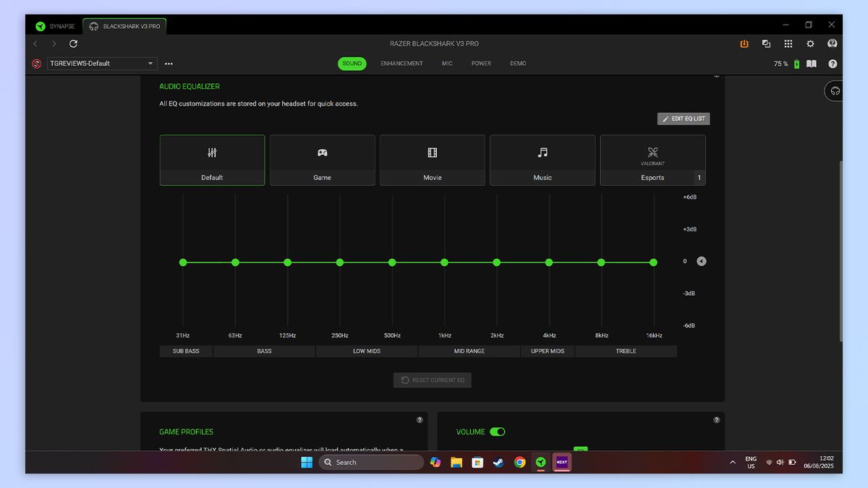The height and width of the screenshot is (488, 868).
Task: Select the Default EQ preset
Action: coord(212,160)
